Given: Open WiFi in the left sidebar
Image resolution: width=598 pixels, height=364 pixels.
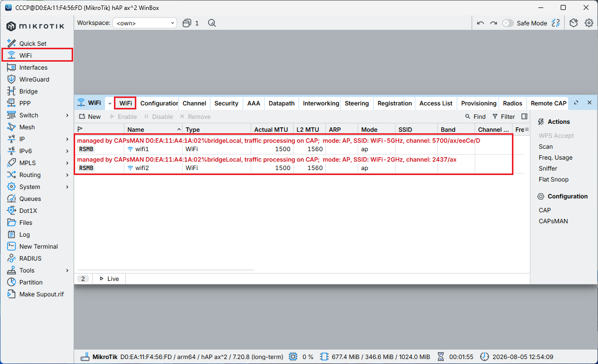Looking at the screenshot, I should tap(37, 55).
